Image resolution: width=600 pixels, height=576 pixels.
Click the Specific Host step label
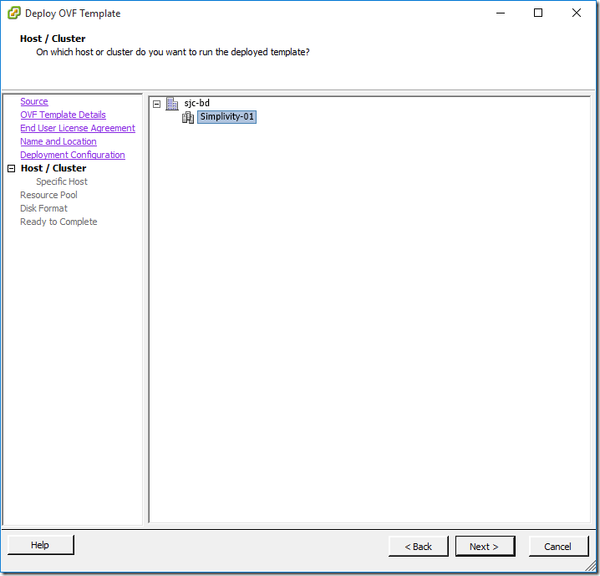tap(62, 182)
